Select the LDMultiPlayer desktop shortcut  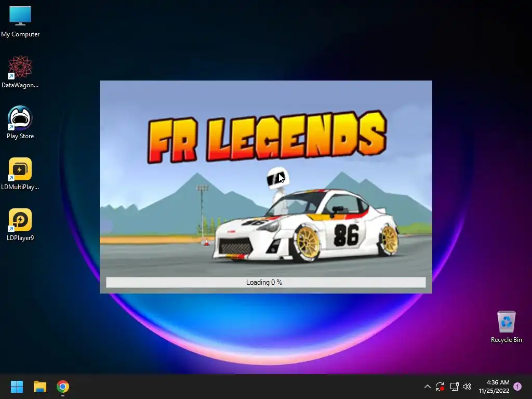(x=20, y=174)
